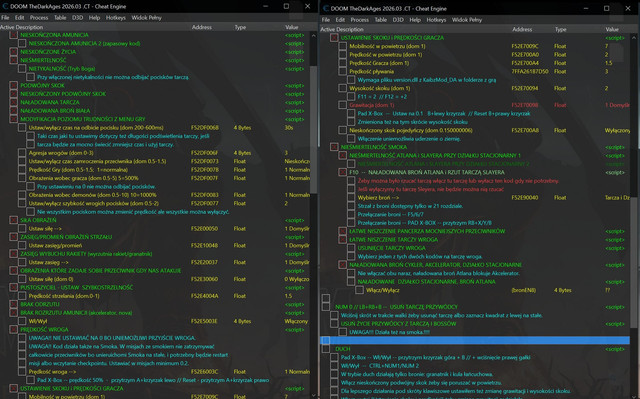Toggle BRAK ODRZUTU checkbox

coord(13,304)
